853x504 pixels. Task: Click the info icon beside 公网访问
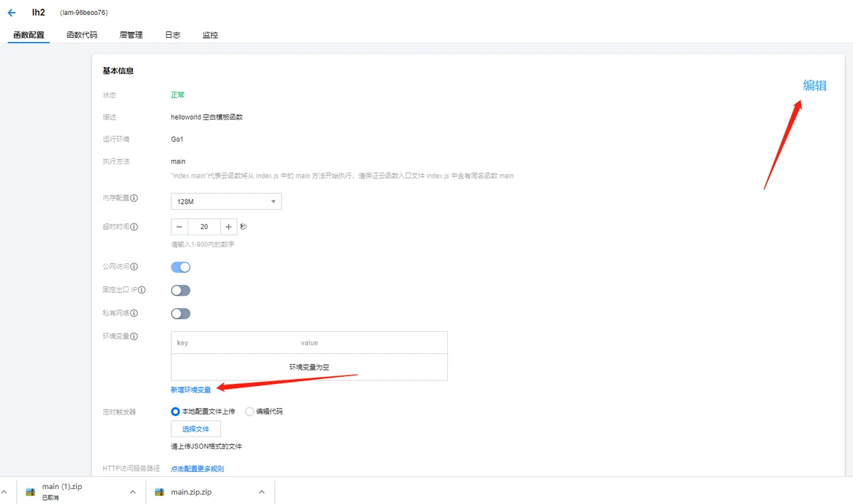click(x=134, y=267)
